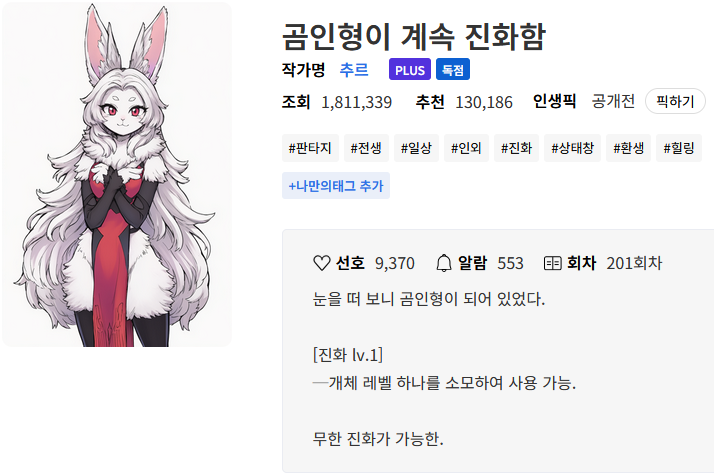Viewport: 714px width, 475px height.
Task: Click the heart icon next to 선호
Action: [321, 263]
